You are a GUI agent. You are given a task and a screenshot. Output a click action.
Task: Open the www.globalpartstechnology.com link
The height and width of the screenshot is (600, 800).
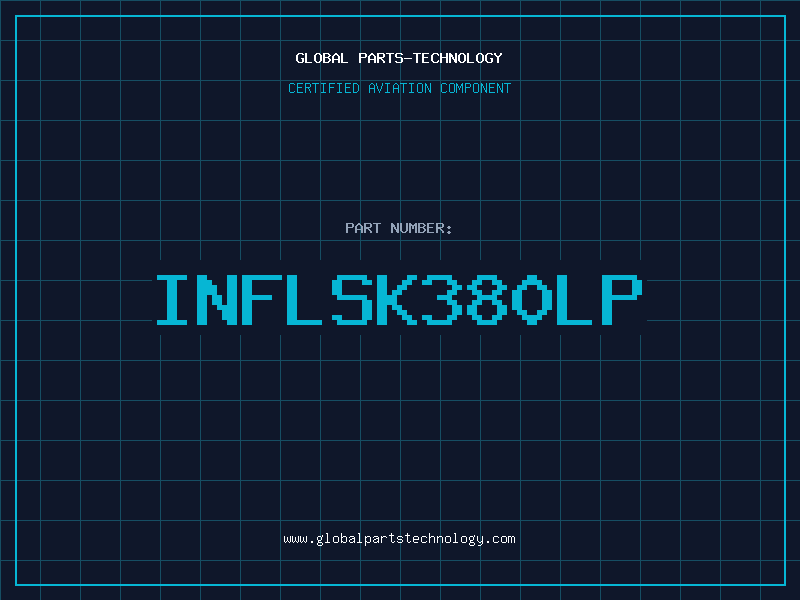(x=399, y=539)
